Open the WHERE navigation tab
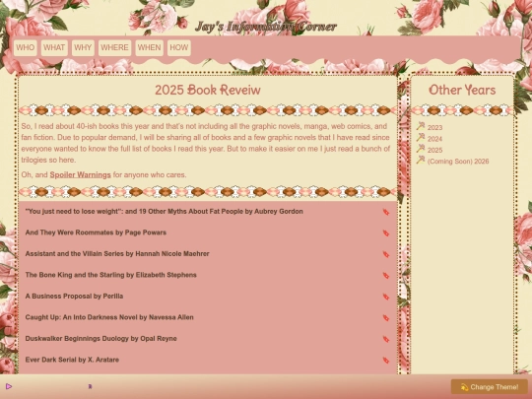 (x=114, y=48)
